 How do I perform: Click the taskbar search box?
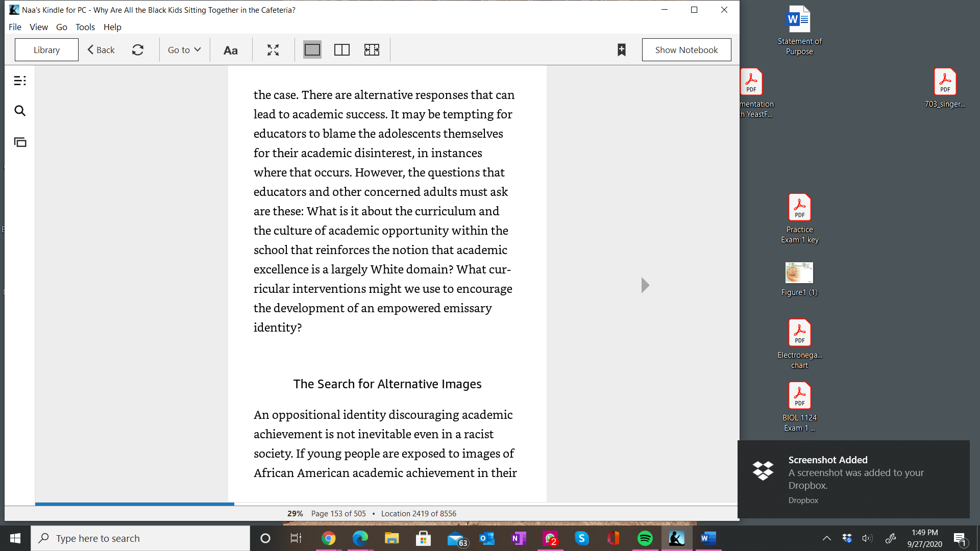click(x=140, y=538)
